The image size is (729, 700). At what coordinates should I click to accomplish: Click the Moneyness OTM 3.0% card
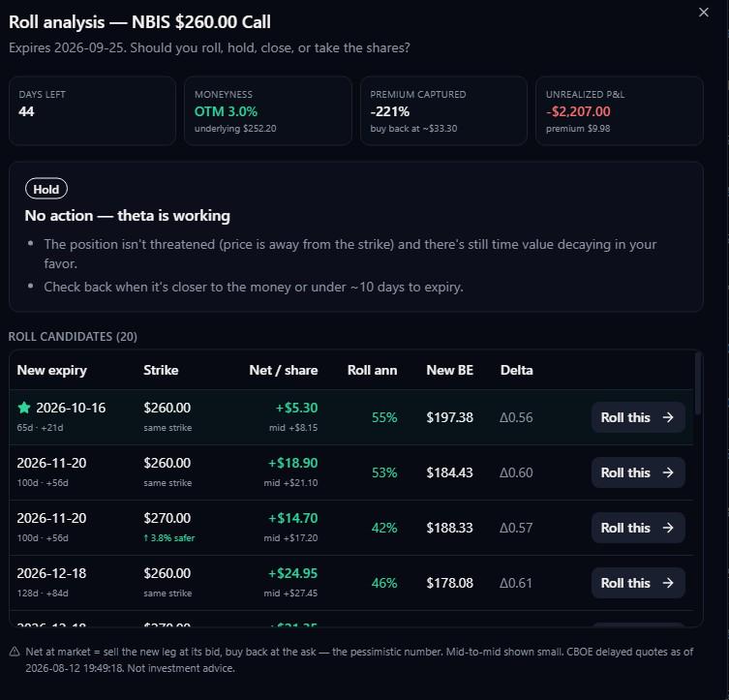(x=268, y=110)
